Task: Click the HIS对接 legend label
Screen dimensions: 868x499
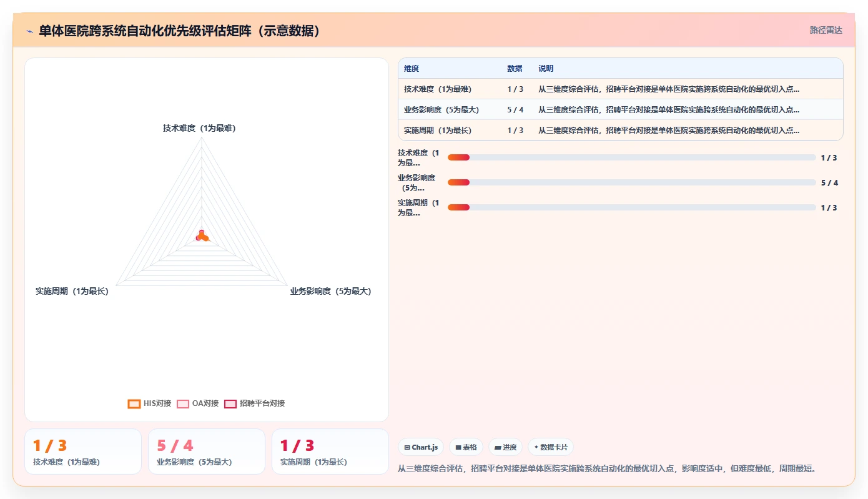Action: 157,403
